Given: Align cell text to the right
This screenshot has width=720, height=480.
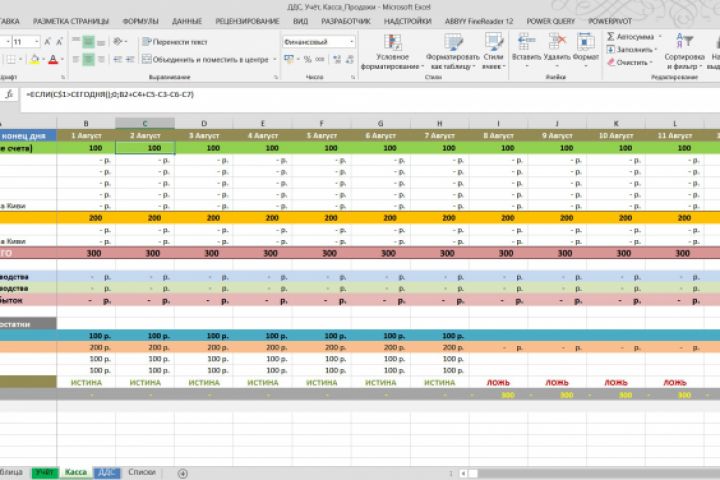Looking at the screenshot, I should coord(101,59).
